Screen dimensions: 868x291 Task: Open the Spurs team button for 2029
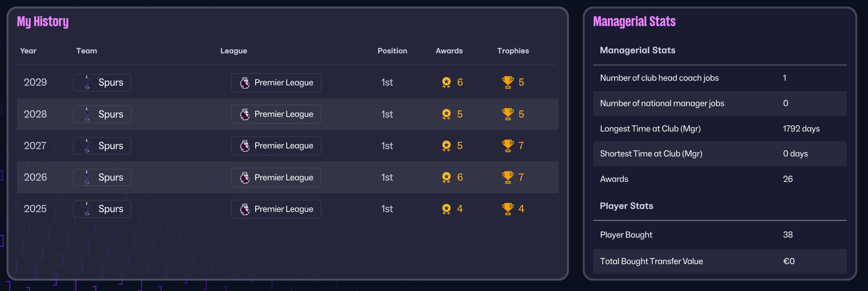coord(102,83)
